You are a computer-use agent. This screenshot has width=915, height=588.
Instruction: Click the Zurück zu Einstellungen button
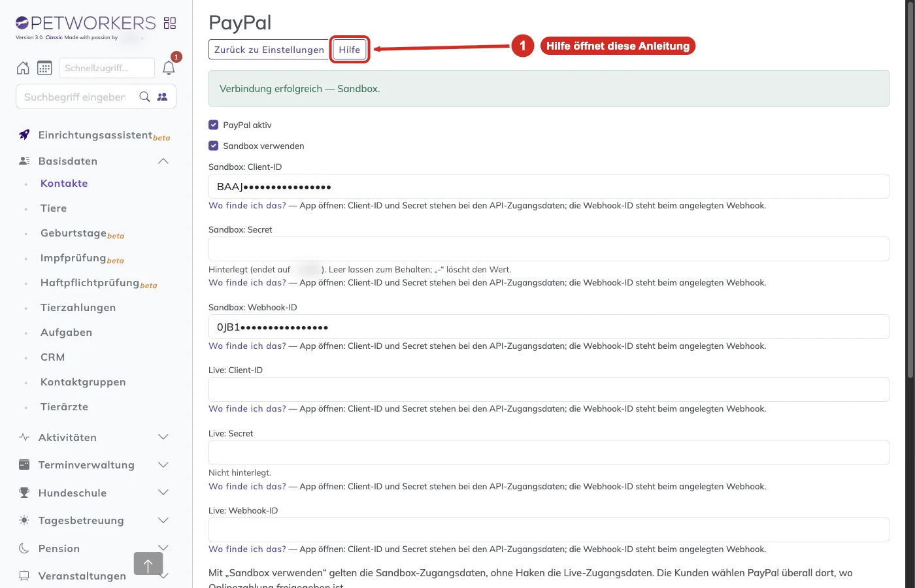(269, 50)
